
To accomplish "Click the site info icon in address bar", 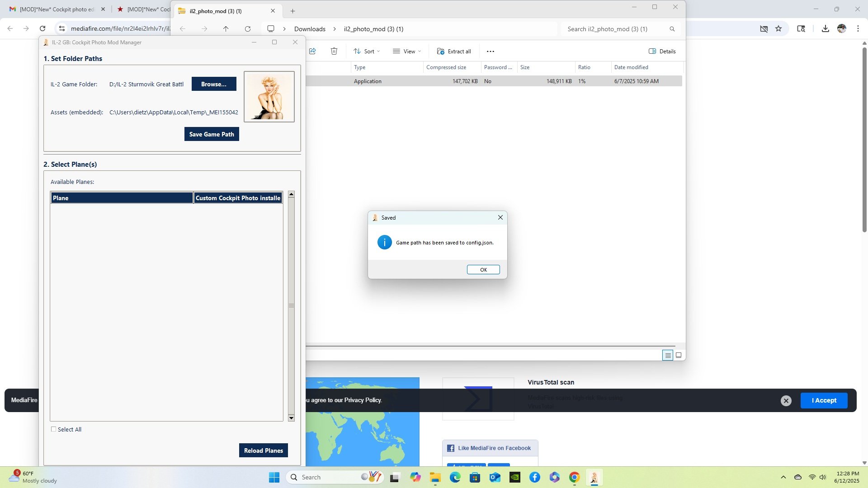I will click(62, 28).
